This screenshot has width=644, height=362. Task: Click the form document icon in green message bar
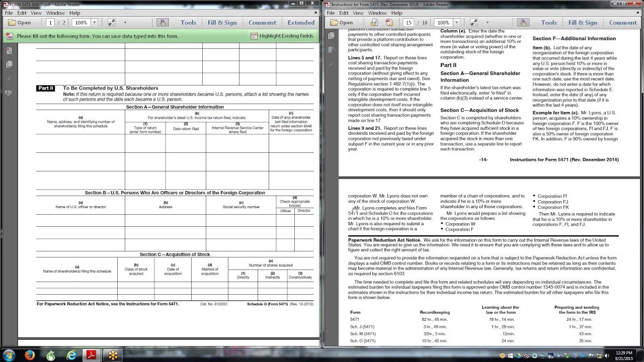coord(10,36)
